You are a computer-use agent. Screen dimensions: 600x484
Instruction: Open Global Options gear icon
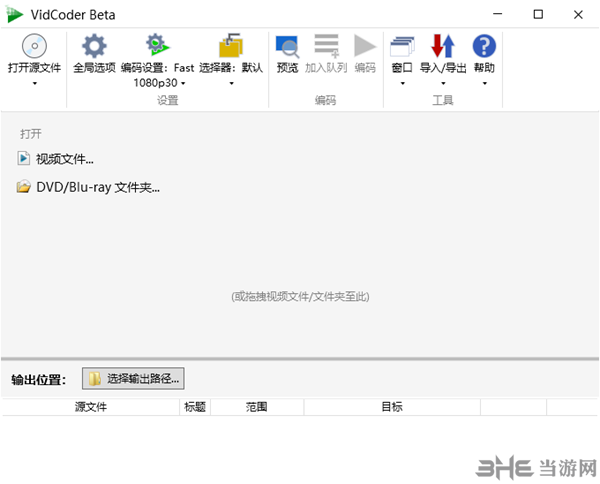point(94,46)
